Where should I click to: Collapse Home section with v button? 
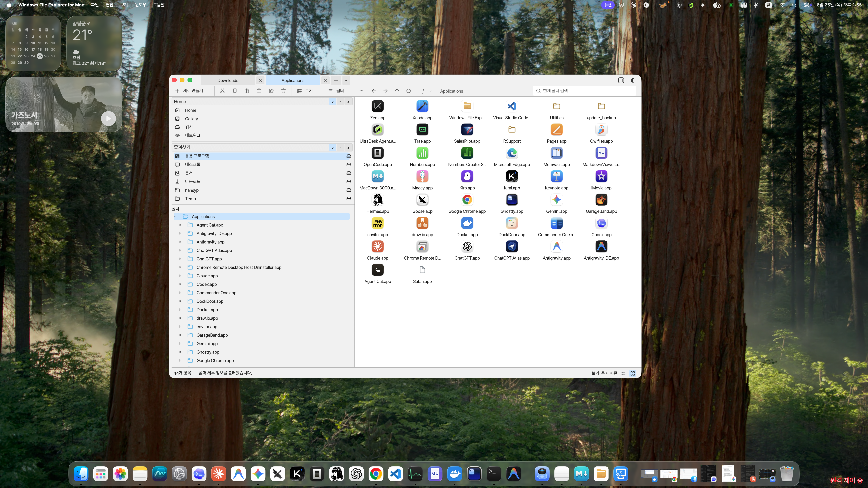tap(332, 102)
